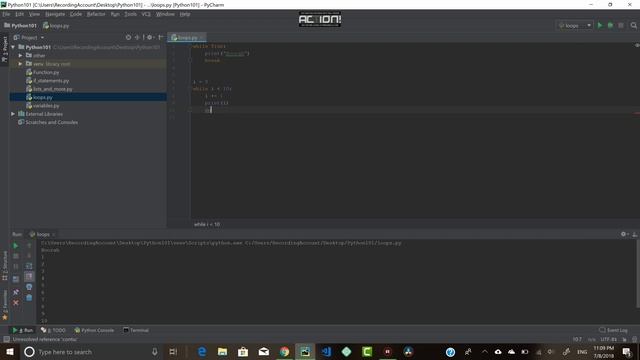
Task: Open Project panel gear settings
Action: (x=150, y=37)
